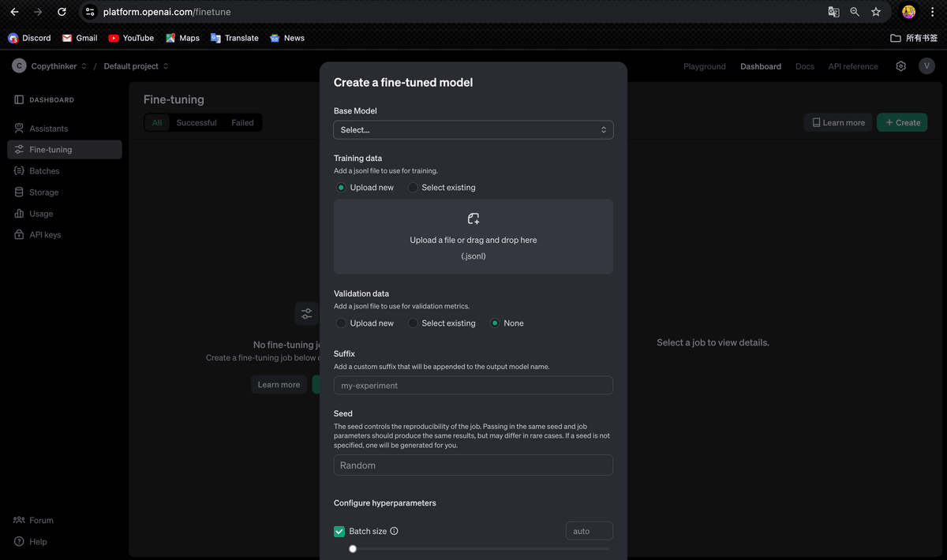Reload the page with browser refresh icon
This screenshot has height=560, width=947.
[x=62, y=12]
